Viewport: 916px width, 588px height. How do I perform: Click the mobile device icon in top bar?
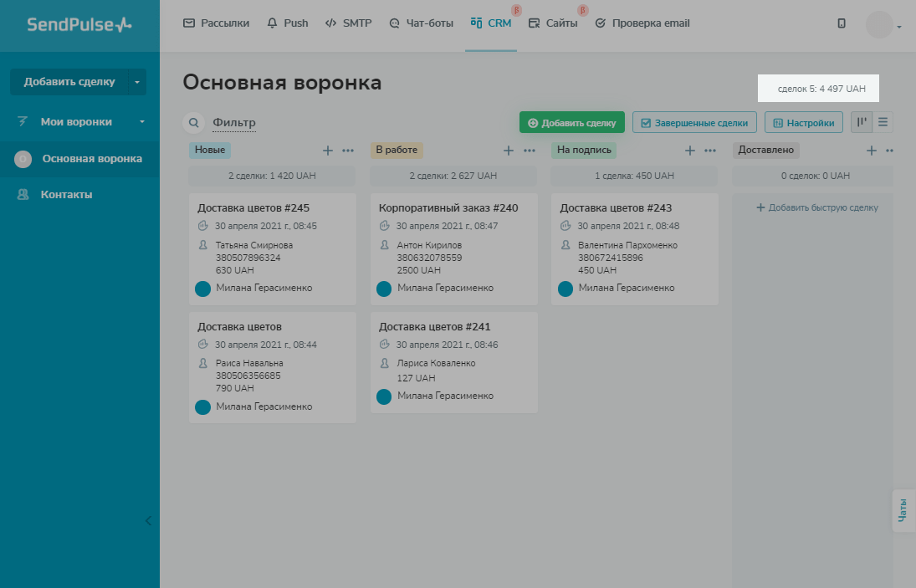click(842, 23)
